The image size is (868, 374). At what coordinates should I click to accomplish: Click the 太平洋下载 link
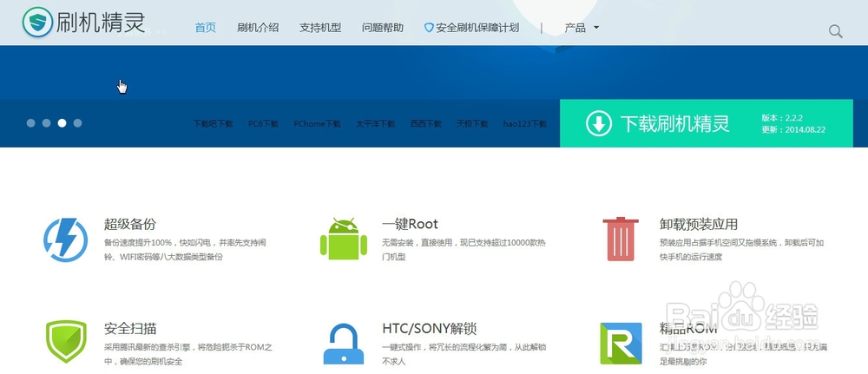click(375, 124)
